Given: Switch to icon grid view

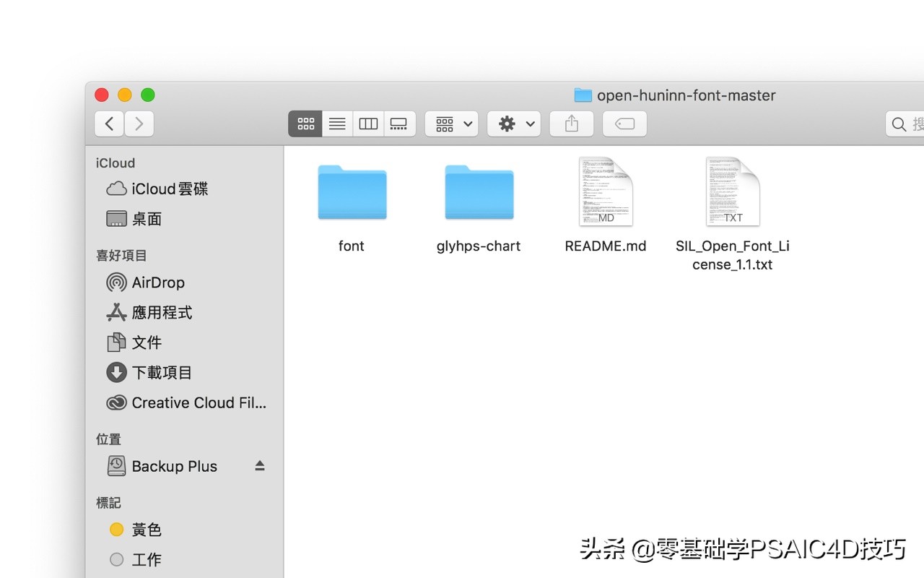Looking at the screenshot, I should click(x=305, y=124).
